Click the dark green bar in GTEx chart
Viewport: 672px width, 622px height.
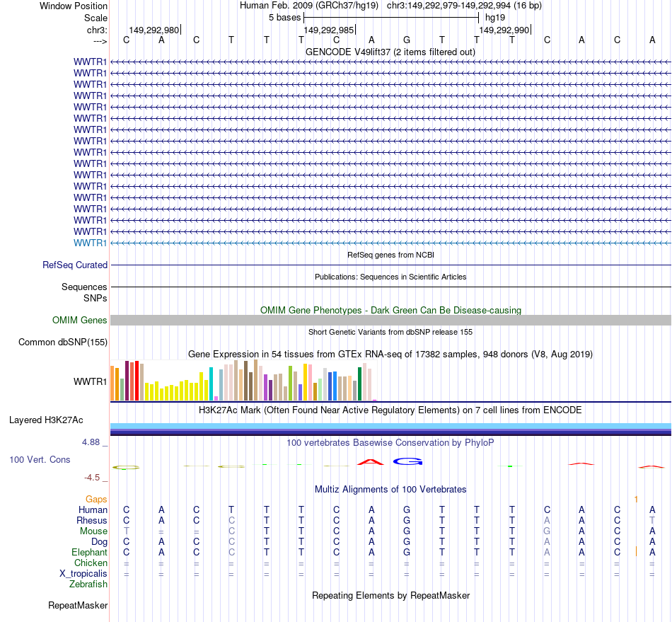(x=359, y=384)
